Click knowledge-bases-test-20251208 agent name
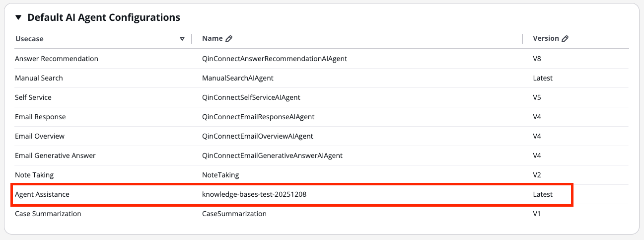 (254, 194)
